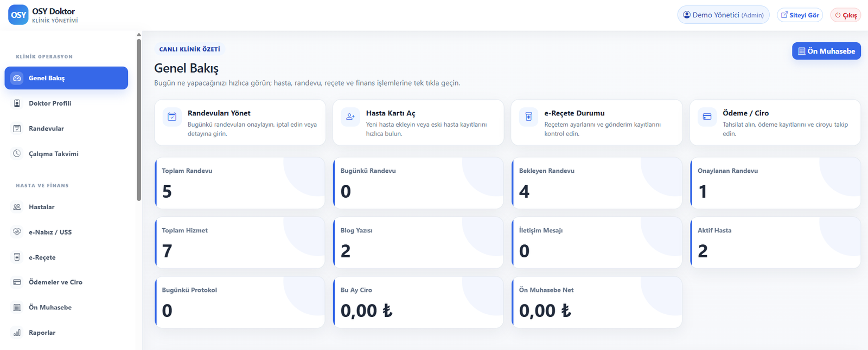Viewport: 868px width, 350px height.
Task: Open the Randevuları Yönet quick action
Action: pos(240,122)
